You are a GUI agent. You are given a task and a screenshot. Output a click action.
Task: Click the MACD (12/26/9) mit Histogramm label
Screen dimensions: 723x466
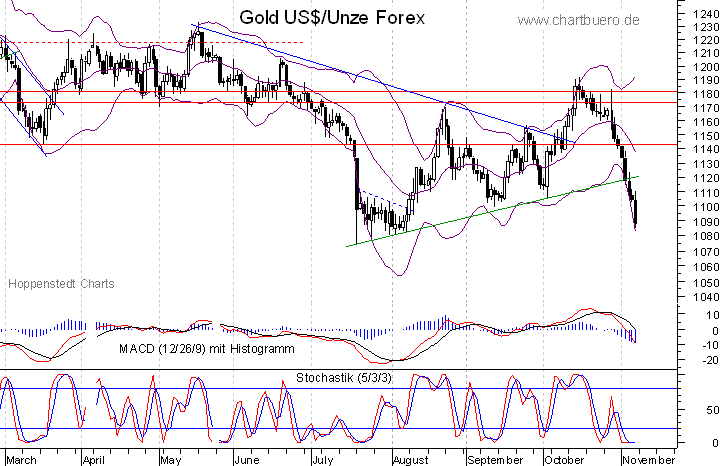[207, 348]
